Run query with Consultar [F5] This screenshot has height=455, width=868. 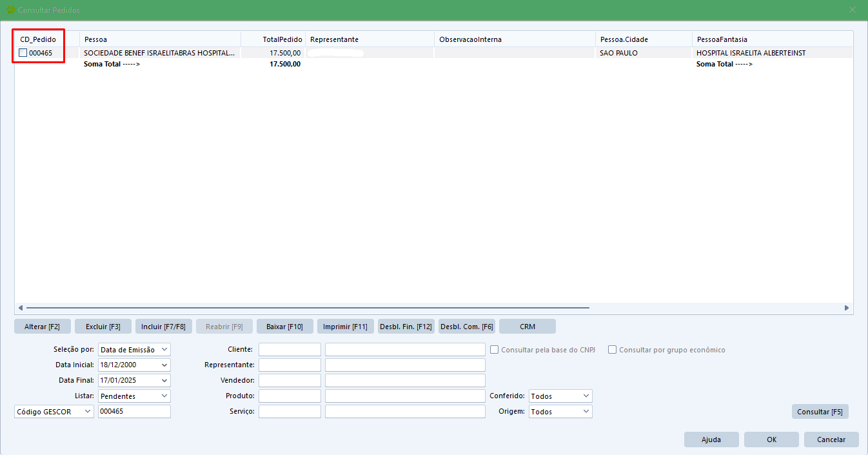(820, 412)
